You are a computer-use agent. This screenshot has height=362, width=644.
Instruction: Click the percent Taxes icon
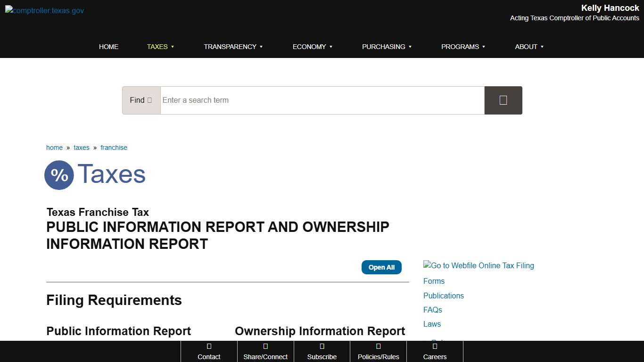59,175
